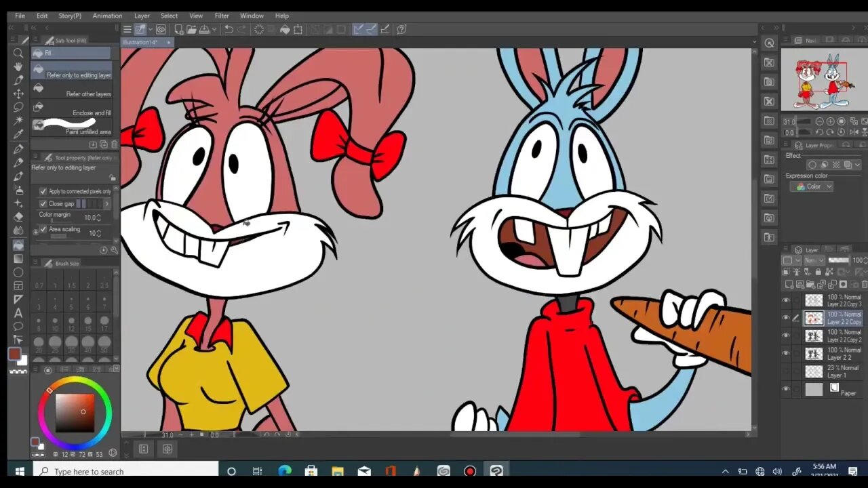Open the Animation menu

point(107,16)
